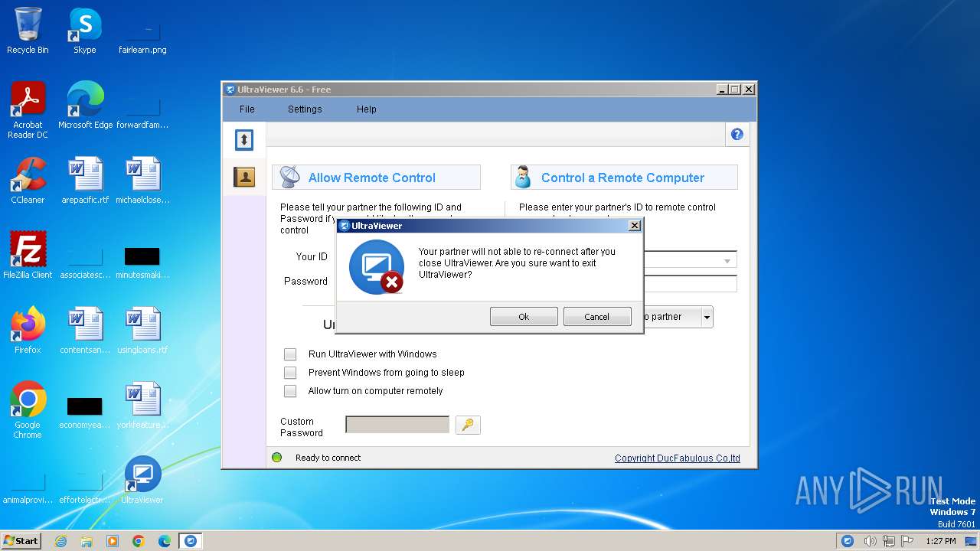Click Chrome icon in taskbar
Viewport: 980px width, 551px height.
coord(139,541)
